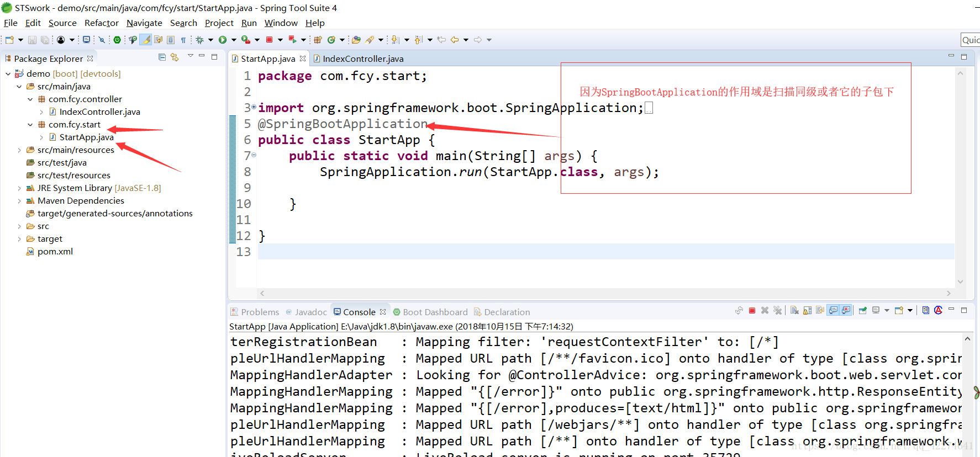Screen dimensions: 980x457
Task: Click the Quick Access search field
Action: [971, 40]
